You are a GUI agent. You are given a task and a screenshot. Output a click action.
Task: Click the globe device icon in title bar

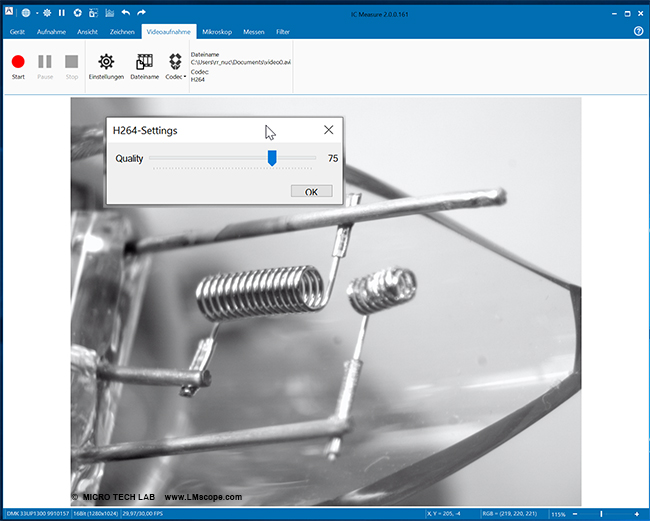26,13
